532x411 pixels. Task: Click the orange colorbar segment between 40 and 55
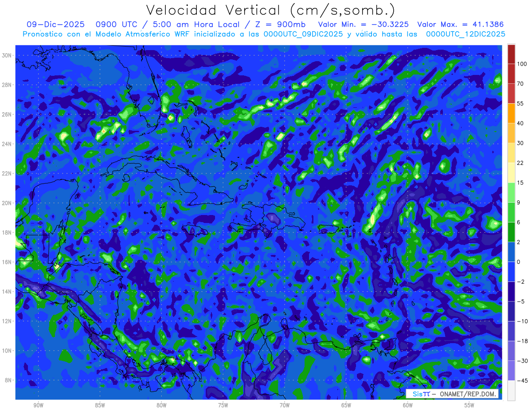[x=511, y=113]
